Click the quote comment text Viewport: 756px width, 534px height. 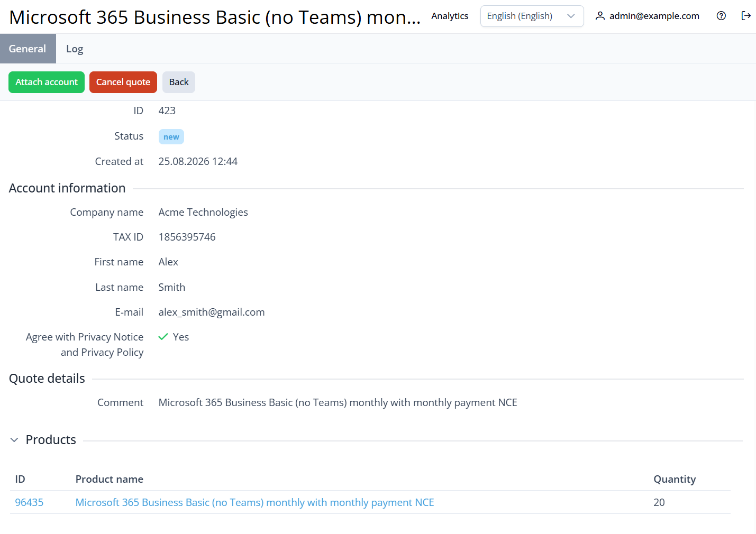[x=338, y=402]
